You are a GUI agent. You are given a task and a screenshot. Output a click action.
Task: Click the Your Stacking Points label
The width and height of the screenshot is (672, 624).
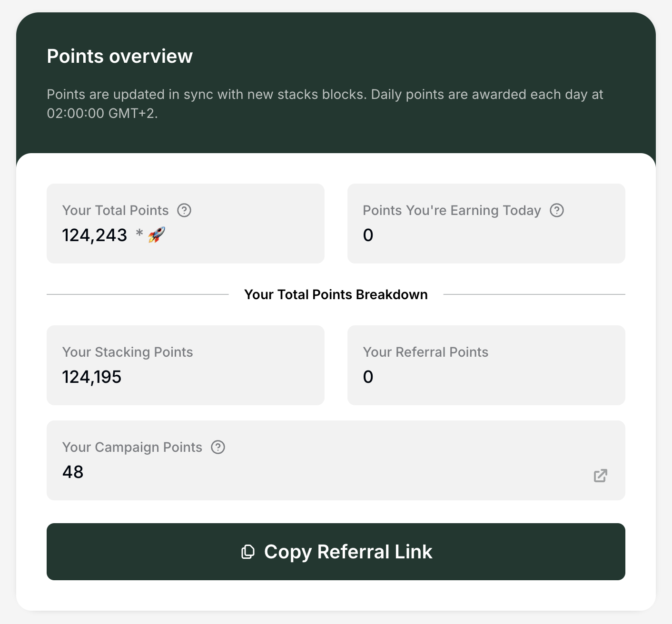[128, 352]
